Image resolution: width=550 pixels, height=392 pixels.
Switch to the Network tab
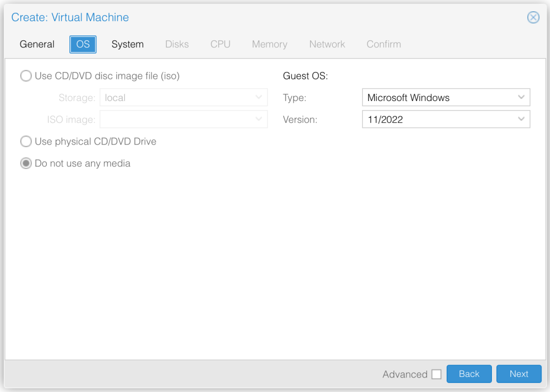[x=327, y=45]
